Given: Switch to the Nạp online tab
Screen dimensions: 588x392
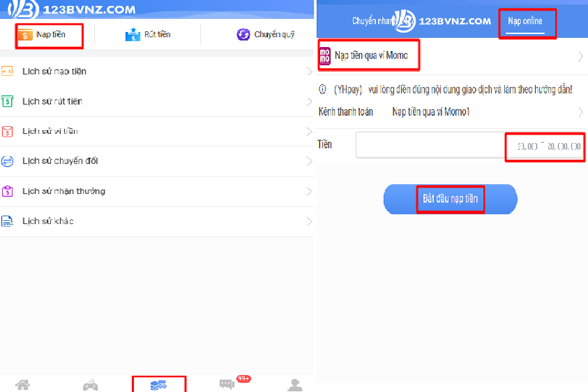Looking at the screenshot, I should coord(525,22).
